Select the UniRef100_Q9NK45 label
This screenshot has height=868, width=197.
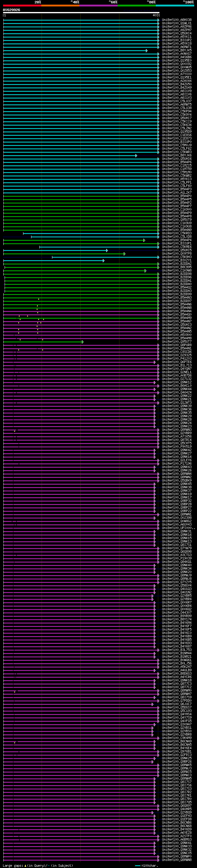pos(176,484)
